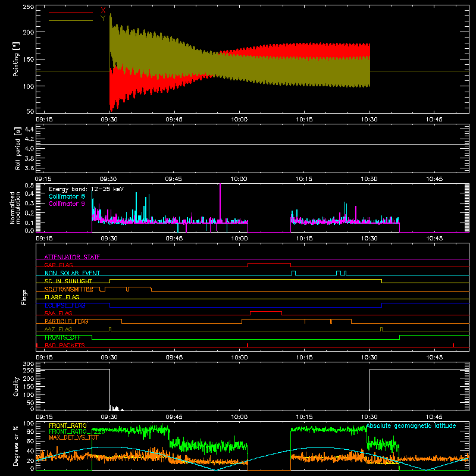Click the 300 label on Quality axis

coord(29,364)
